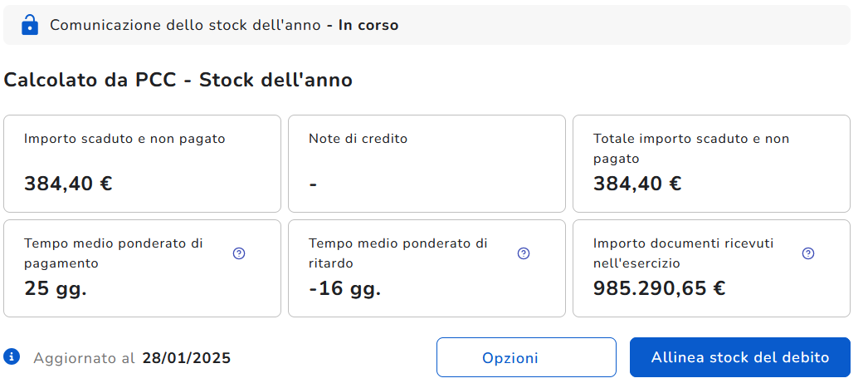Show help for Importo documenti ricevuti nell'esercizio

[x=808, y=253]
